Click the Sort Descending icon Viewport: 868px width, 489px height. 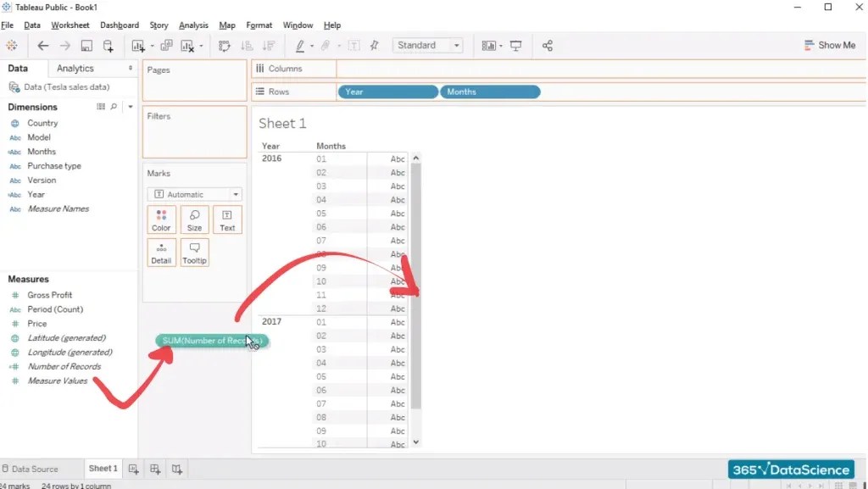tap(269, 46)
